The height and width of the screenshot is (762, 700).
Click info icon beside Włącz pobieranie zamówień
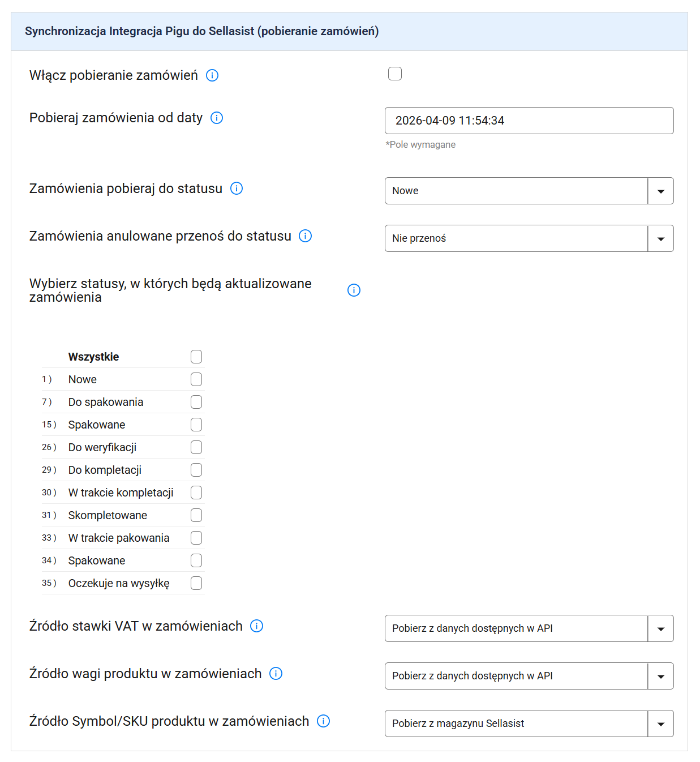(x=212, y=75)
